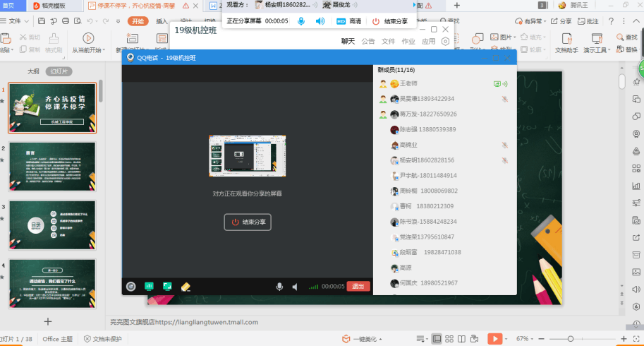Screen dimensions: 644x346
Task: Open the 一键美化 menu in status bar
Action: point(362,339)
